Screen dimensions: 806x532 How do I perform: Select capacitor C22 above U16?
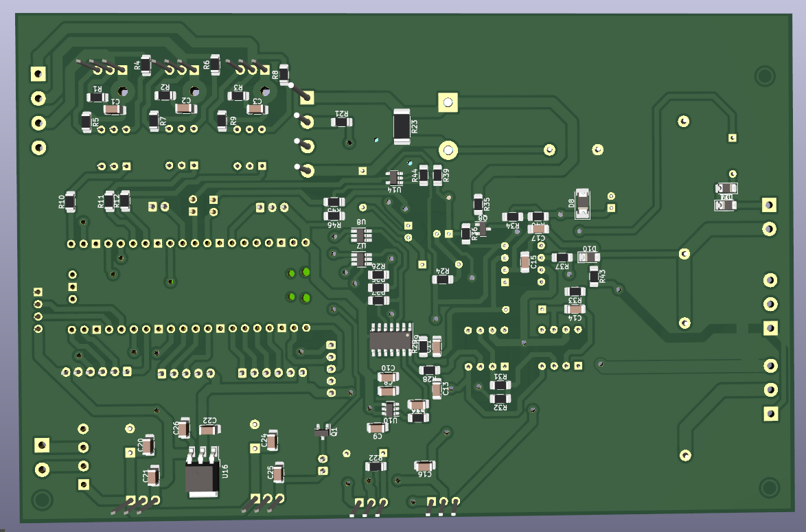209,430
